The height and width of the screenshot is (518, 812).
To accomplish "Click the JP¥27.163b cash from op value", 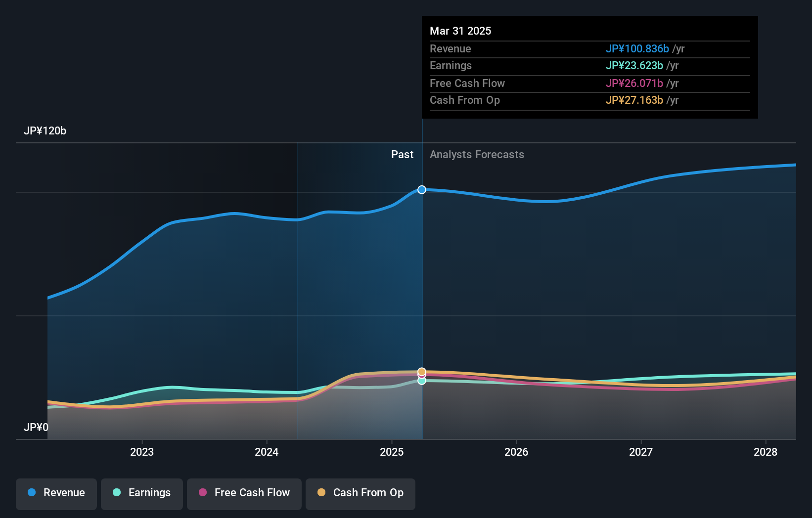I will click(634, 100).
